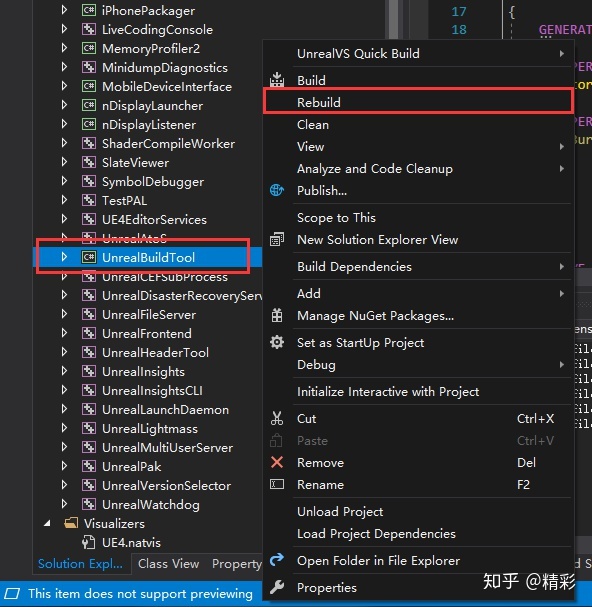Expand the iPhonePackager project node
Image resolution: width=592 pixels, height=607 pixels.
tap(64, 10)
